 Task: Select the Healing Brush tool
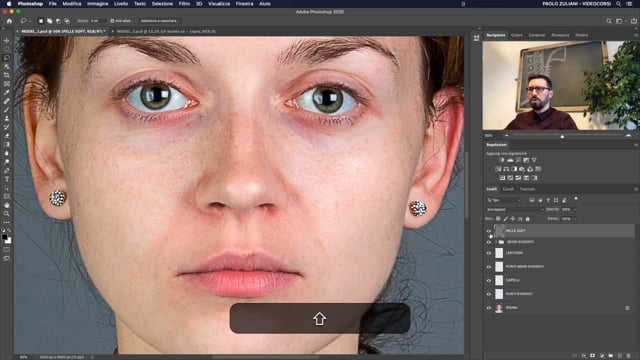pyautogui.click(x=7, y=101)
